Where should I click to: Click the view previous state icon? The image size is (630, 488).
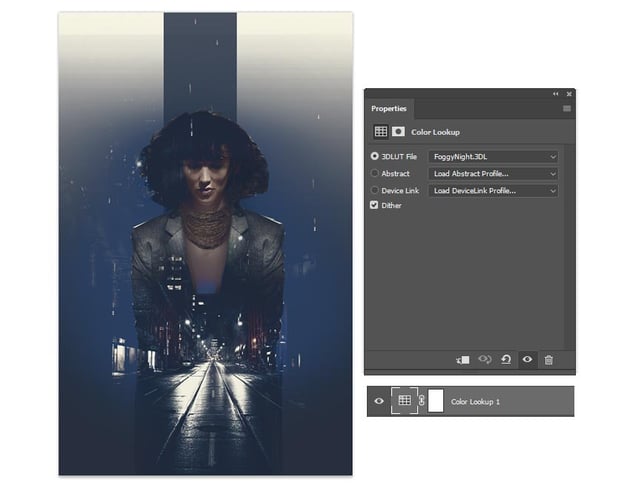(x=485, y=359)
